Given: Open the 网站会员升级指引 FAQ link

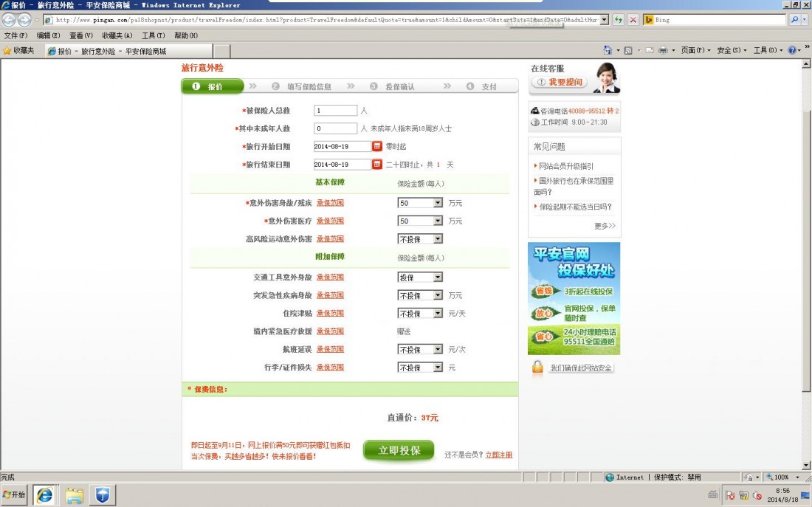Looking at the screenshot, I should (566, 166).
